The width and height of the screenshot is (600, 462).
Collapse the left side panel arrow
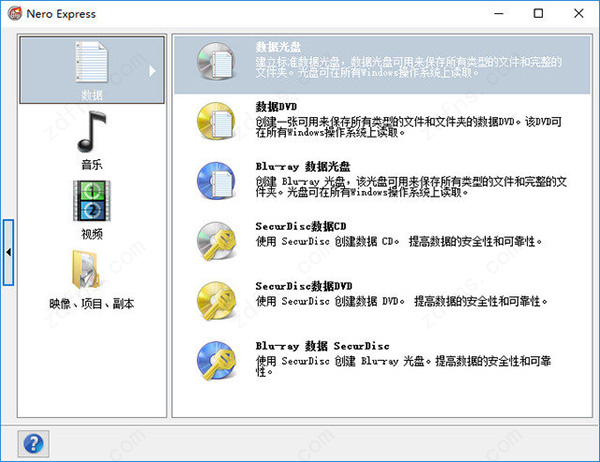[8, 252]
